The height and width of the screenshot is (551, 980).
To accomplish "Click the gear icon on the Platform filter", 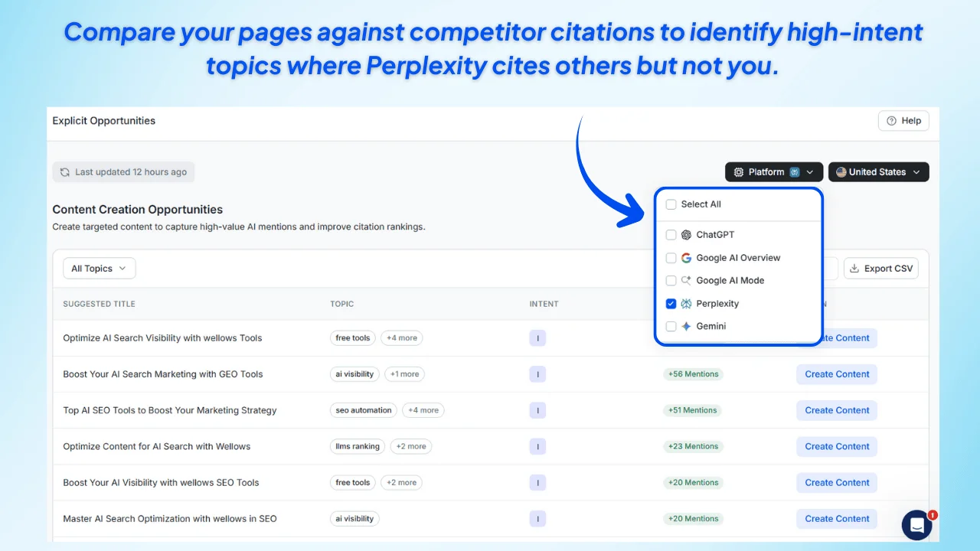I will pyautogui.click(x=739, y=171).
